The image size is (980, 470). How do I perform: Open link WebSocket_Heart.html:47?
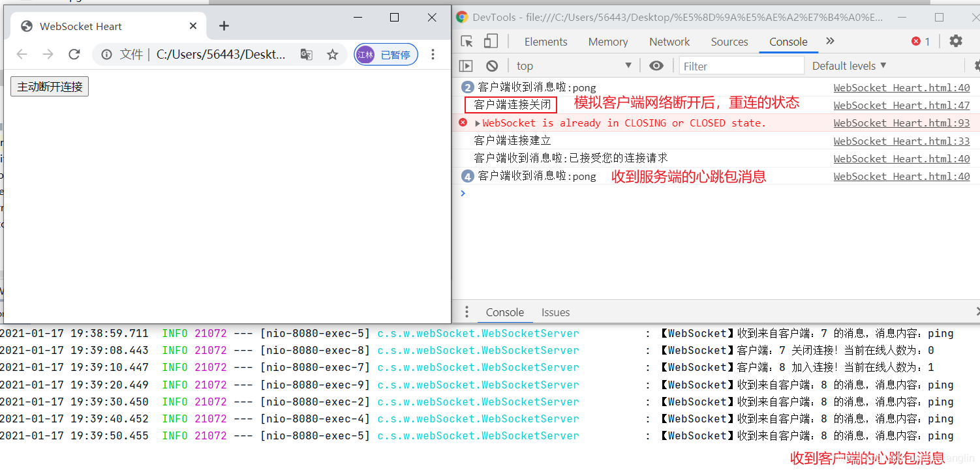tap(902, 105)
